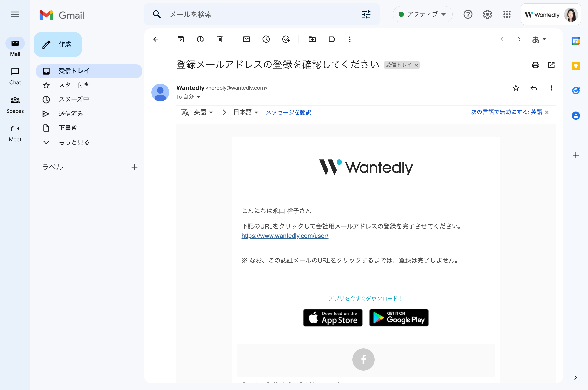Archive this email with the archive icon
The height and width of the screenshot is (390, 588).
(x=181, y=39)
